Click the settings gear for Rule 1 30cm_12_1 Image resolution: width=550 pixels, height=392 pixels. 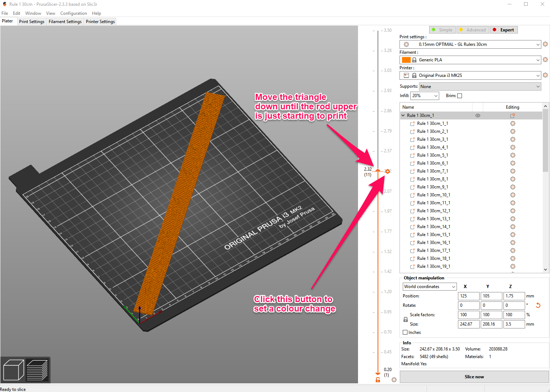[x=512, y=211]
